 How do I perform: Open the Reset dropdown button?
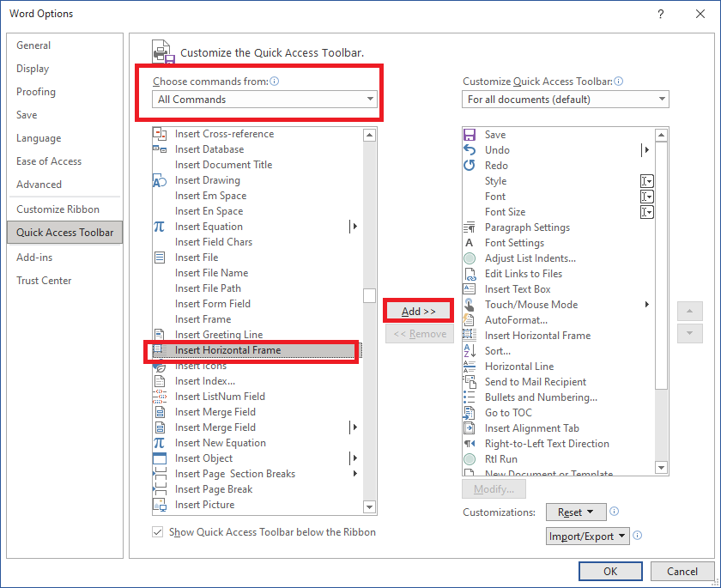(x=576, y=512)
